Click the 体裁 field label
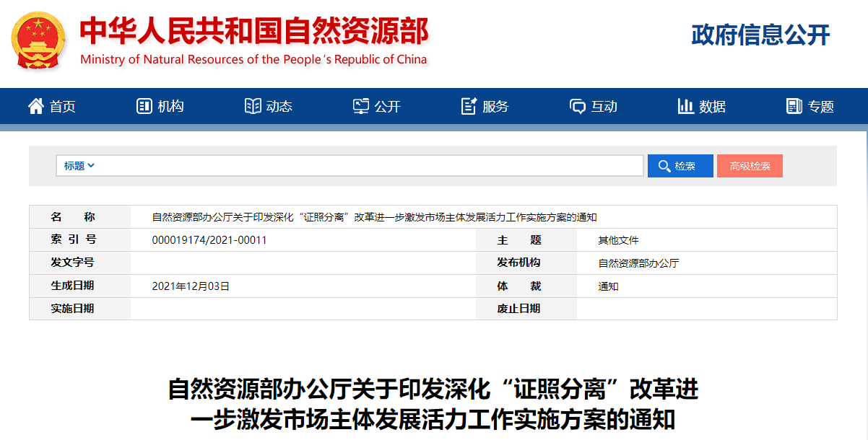Image resolution: width=868 pixels, height=440 pixels. [519, 286]
